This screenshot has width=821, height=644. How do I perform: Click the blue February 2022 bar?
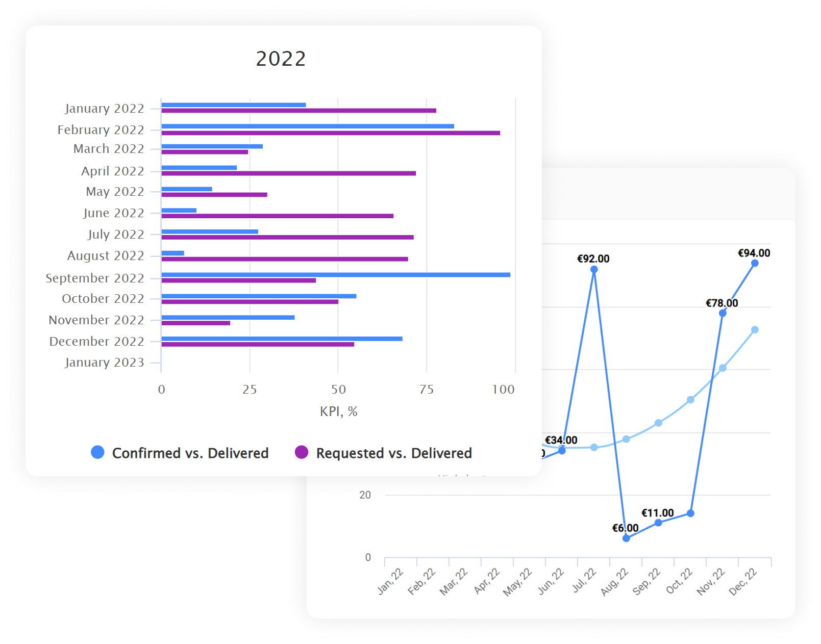click(308, 126)
